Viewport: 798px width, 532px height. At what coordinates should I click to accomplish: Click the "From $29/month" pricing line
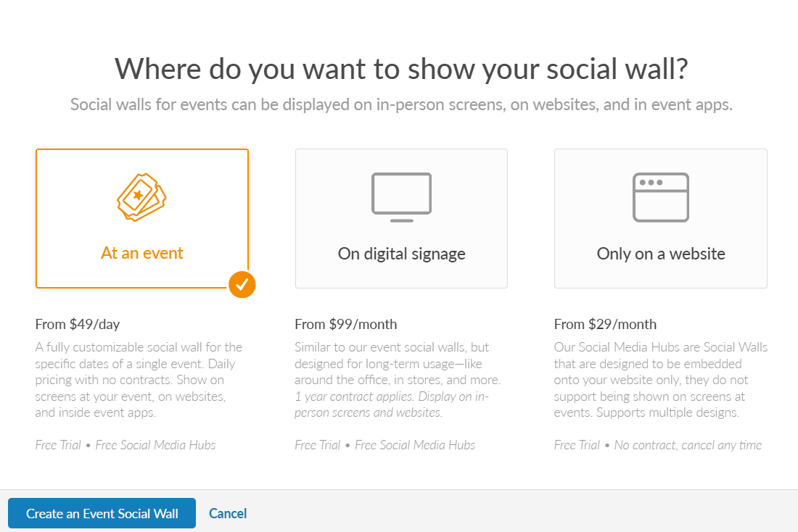click(605, 324)
